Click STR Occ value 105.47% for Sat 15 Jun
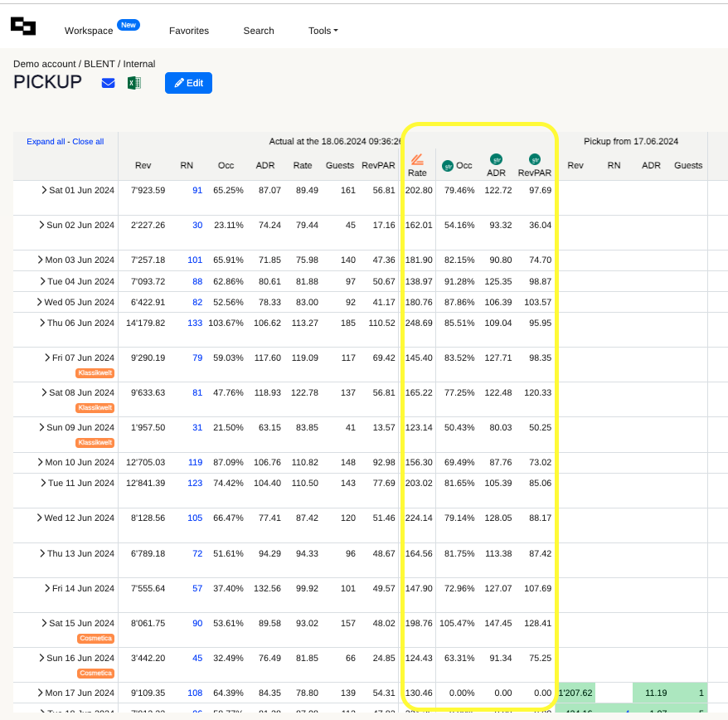 click(457, 623)
